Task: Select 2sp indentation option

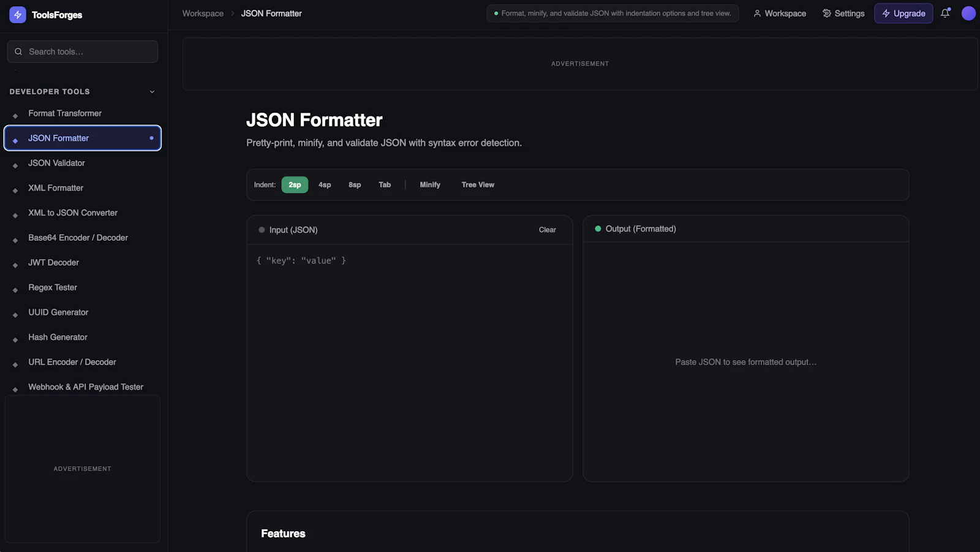Action: click(x=295, y=184)
